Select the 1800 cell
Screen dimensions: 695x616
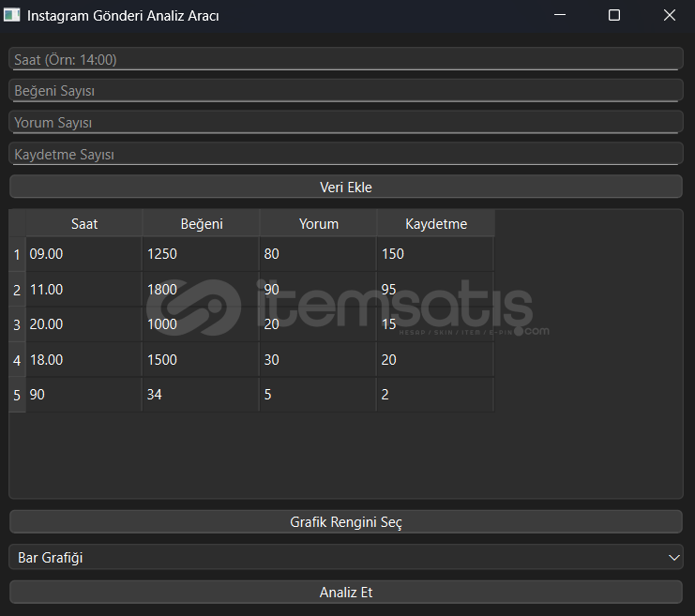202,290
